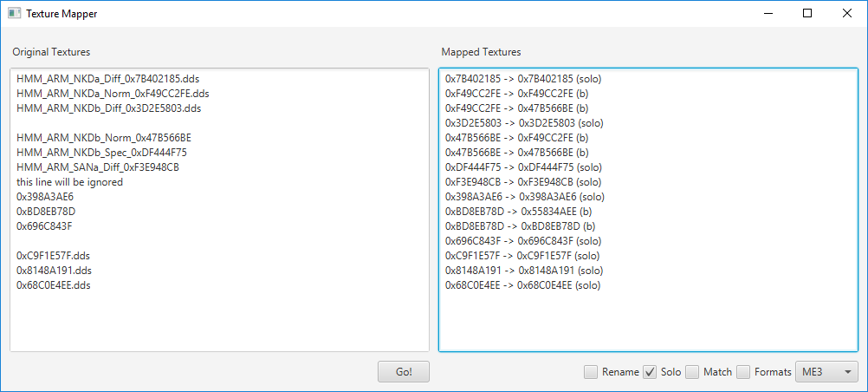Enable the Rename checkbox
The image size is (868, 392).
point(591,372)
